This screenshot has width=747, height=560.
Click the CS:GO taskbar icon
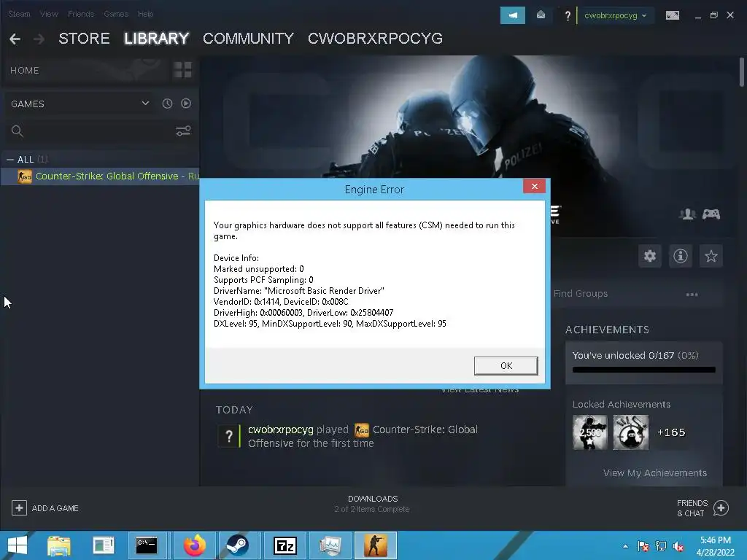tap(376, 545)
